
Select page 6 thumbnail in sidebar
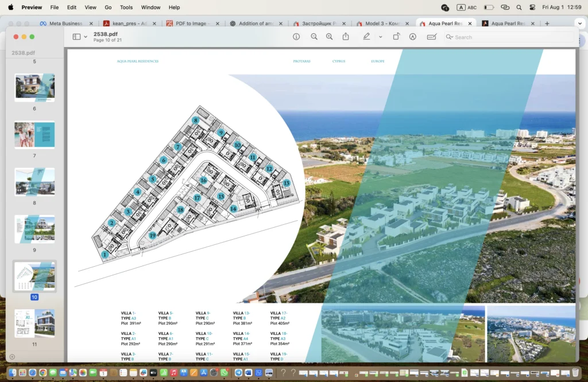pos(34,88)
